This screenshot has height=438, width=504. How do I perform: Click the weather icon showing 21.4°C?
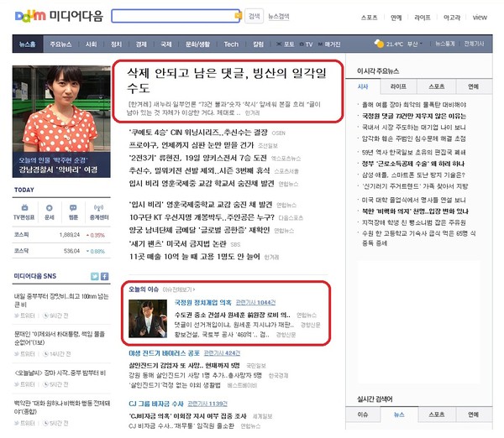pyautogui.click(x=379, y=44)
